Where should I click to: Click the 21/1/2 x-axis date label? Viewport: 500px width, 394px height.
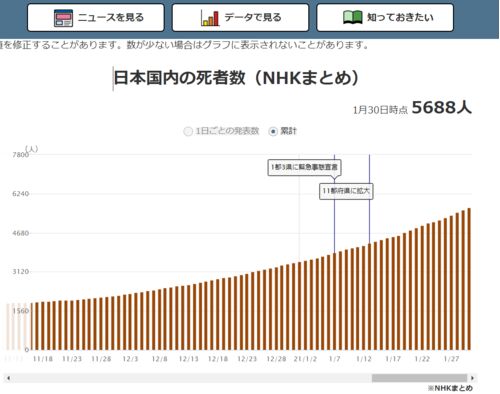(x=305, y=359)
